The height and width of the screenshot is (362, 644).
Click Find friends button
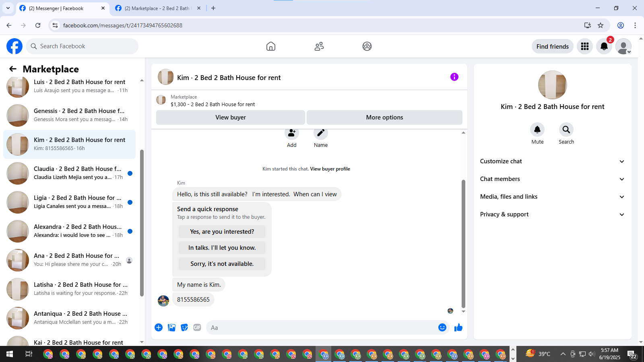(x=552, y=46)
